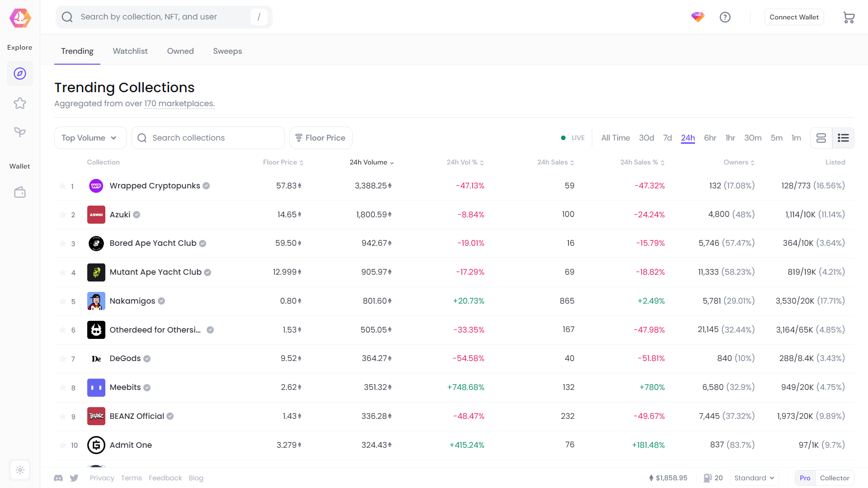Click the Azuki red logo thumbnail
Image resolution: width=868 pixels, height=488 pixels.
coord(96,215)
